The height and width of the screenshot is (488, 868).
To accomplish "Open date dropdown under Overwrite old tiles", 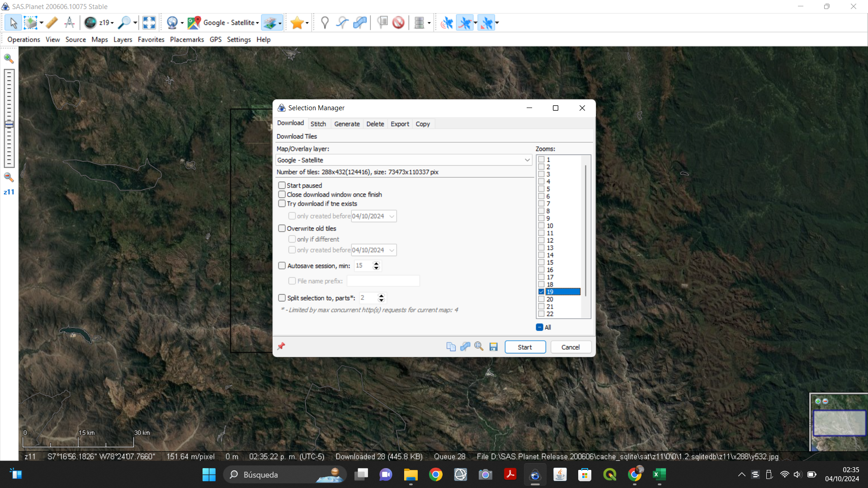I will coord(392,250).
